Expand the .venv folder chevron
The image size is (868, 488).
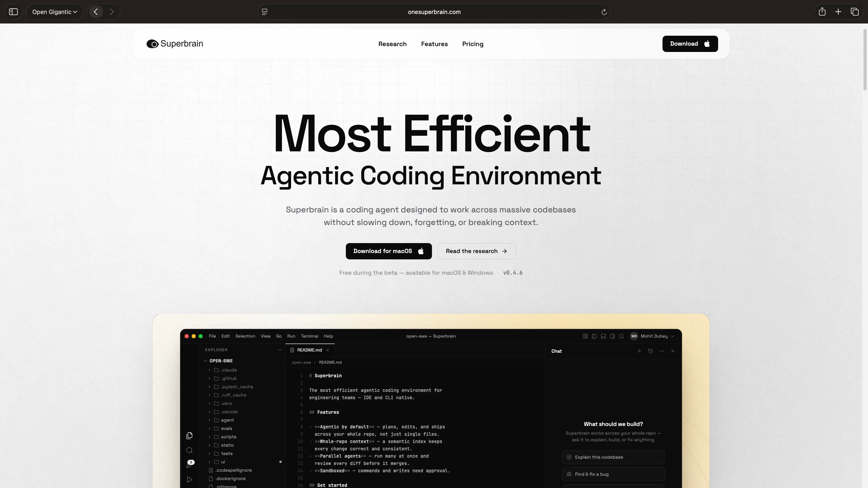pyautogui.click(x=209, y=404)
